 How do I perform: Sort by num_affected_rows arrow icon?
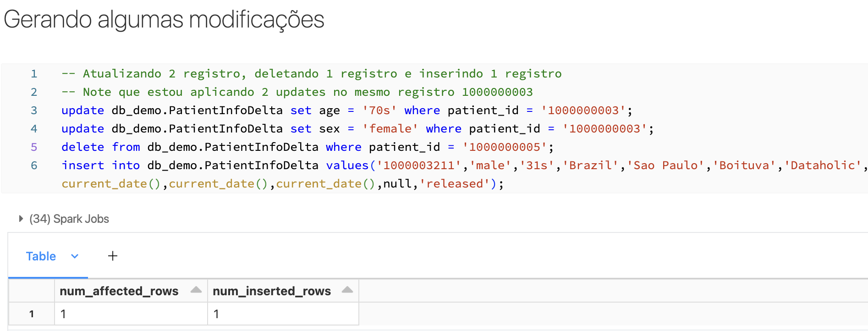tap(196, 290)
